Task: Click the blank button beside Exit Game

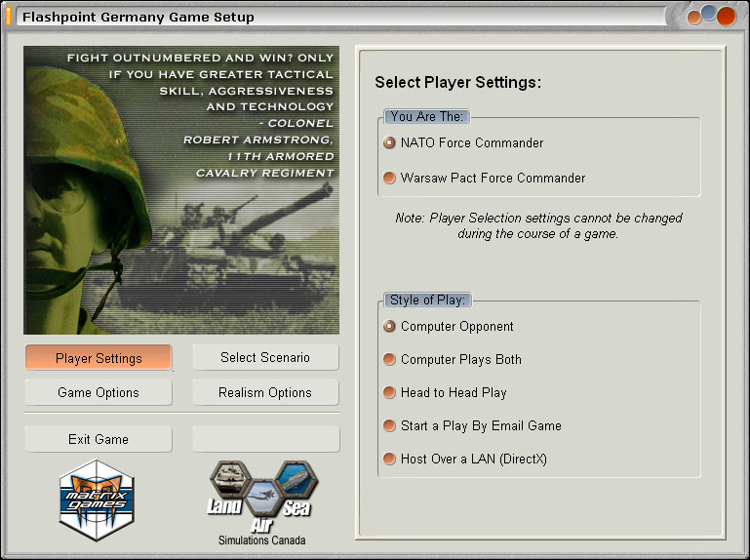Action: click(265, 439)
